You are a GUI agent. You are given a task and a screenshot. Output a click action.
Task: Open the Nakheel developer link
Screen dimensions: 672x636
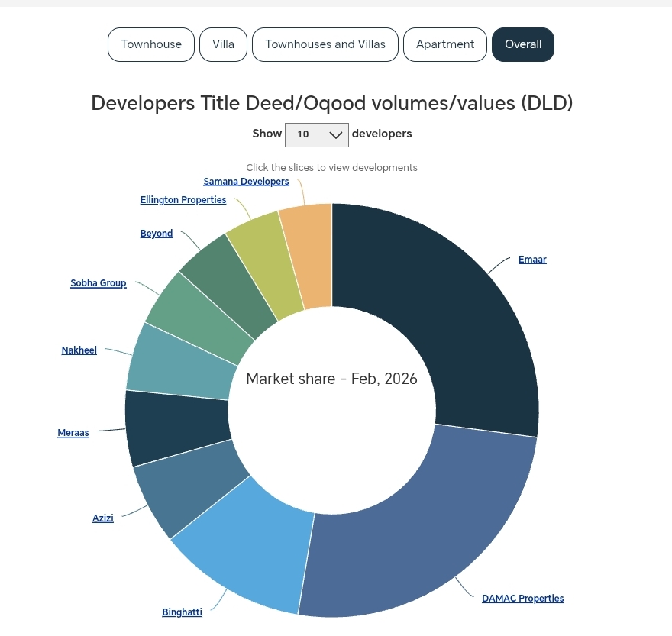click(79, 350)
